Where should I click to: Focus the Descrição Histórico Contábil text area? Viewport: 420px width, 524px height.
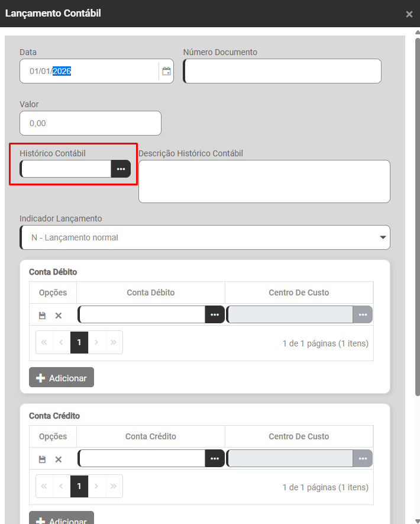point(264,181)
